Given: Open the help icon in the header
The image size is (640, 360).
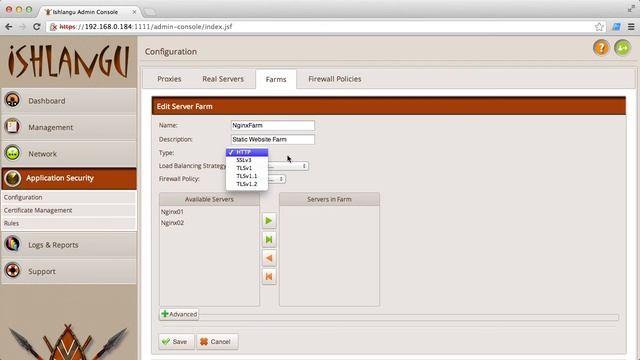Looking at the screenshot, I should (601, 48).
